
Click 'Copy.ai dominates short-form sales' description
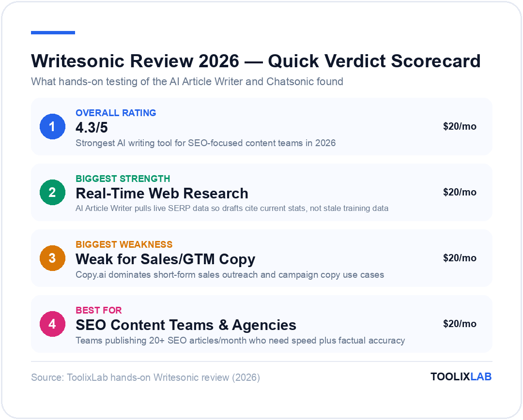(x=230, y=275)
